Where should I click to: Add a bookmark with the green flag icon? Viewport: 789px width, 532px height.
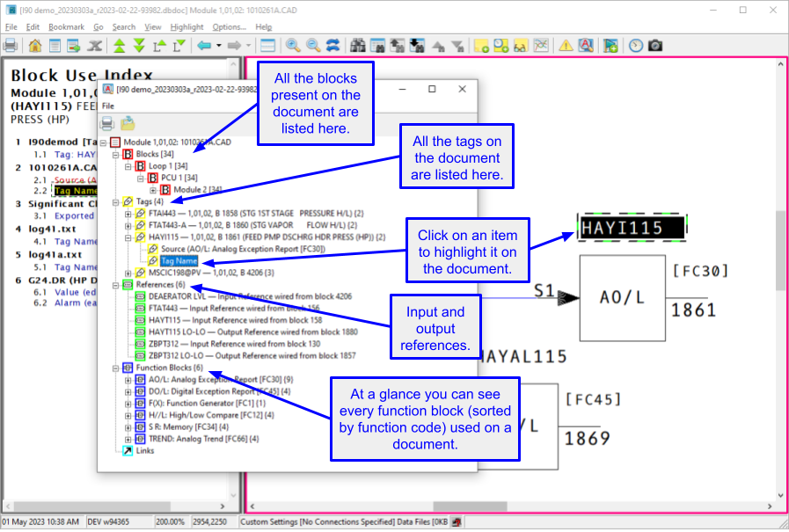608,45
